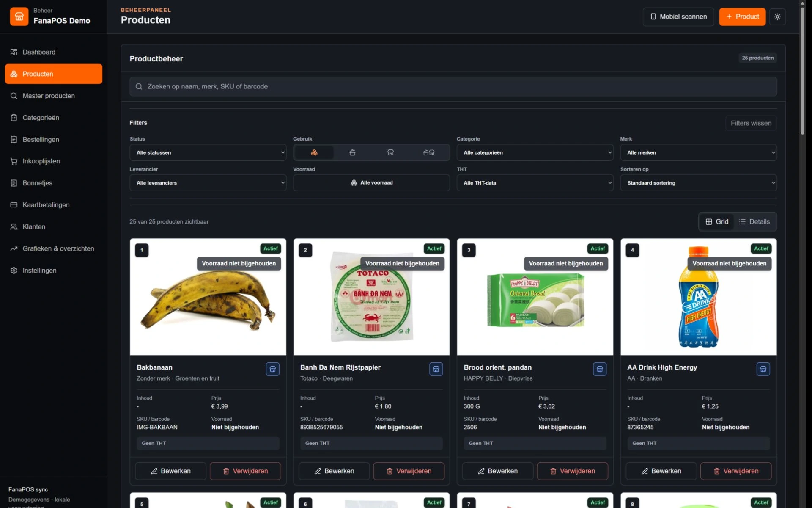Click the gear icon beside Instellingen
This screenshot has width=812, height=508.
14,271
